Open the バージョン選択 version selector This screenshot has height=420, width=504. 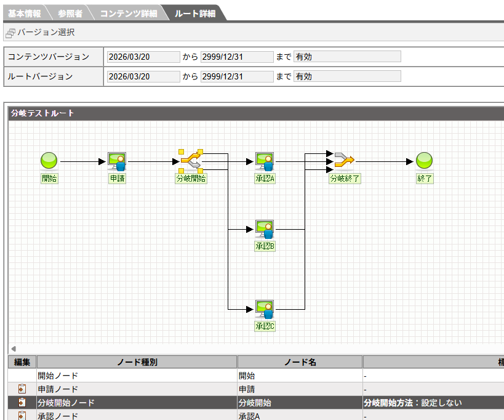pyautogui.click(x=41, y=32)
